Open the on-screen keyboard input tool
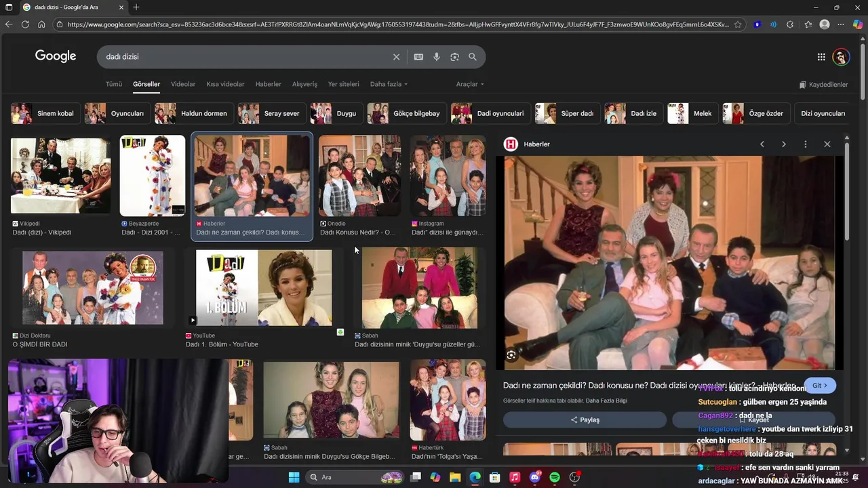The width and height of the screenshot is (868, 488). click(x=418, y=57)
